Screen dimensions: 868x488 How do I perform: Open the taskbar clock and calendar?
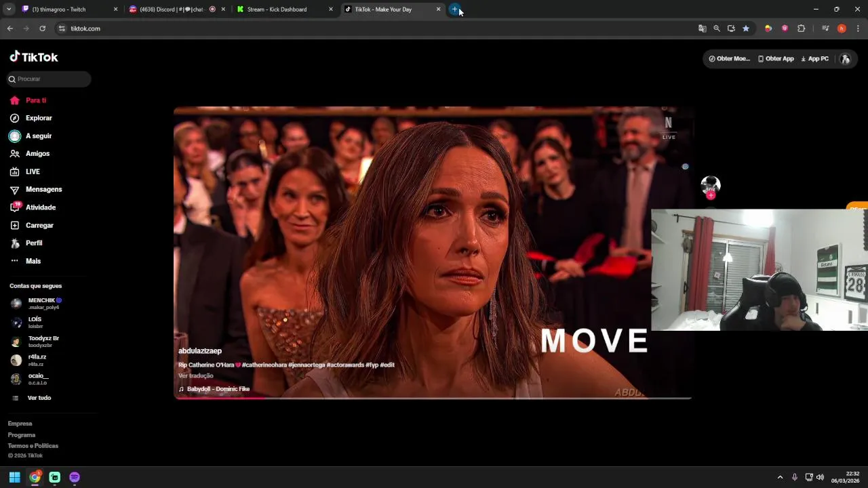(x=846, y=477)
